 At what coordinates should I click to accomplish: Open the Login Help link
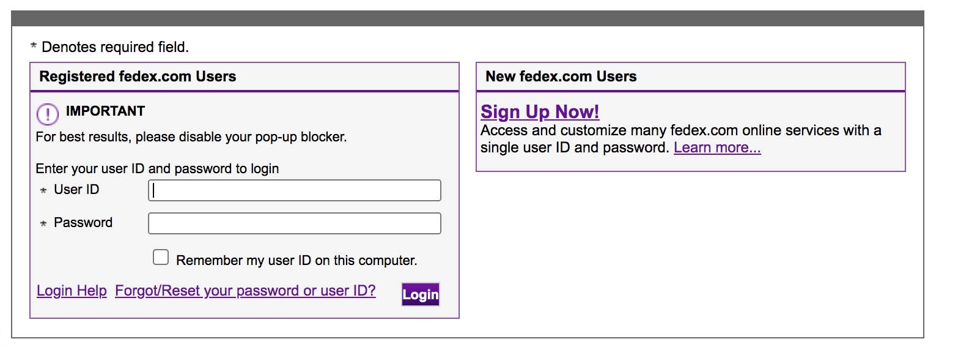pyautogui.click(x=72, y=291)
